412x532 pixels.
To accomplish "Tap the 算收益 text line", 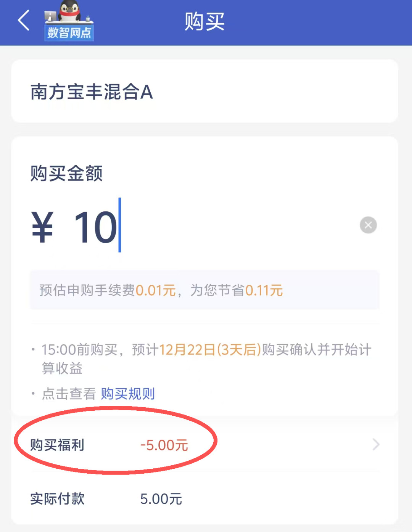I will [x=62, y=368].
